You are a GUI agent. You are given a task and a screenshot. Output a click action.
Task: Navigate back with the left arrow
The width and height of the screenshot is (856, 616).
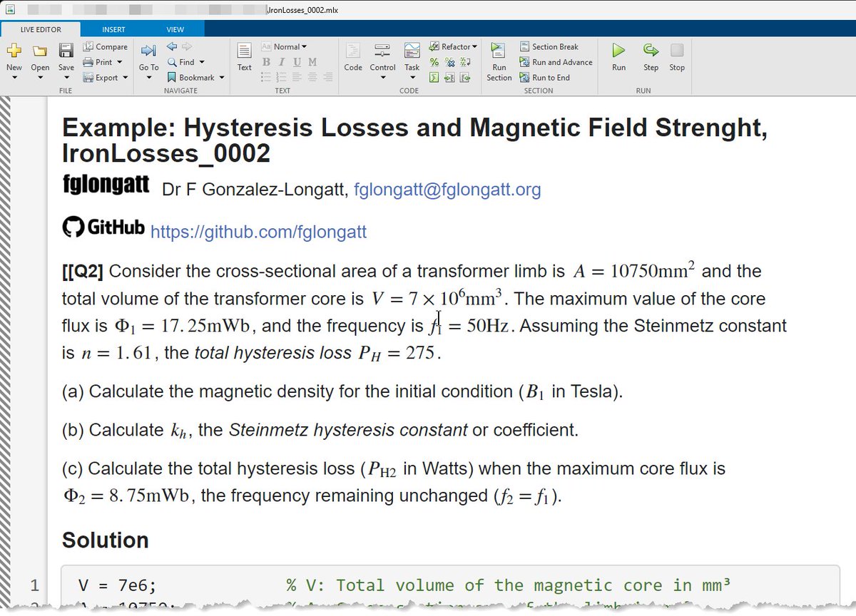[x=172, y=46]
